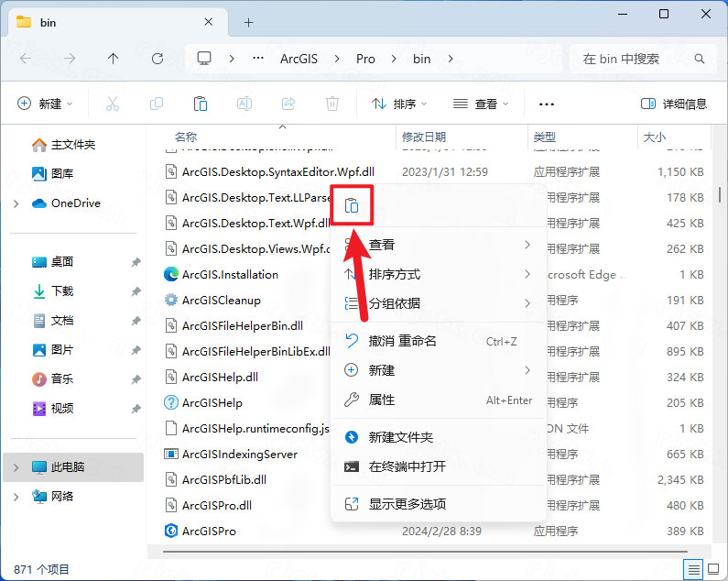
Task: Sort by 修改日期 column header
Action: [x=423, y=137]
